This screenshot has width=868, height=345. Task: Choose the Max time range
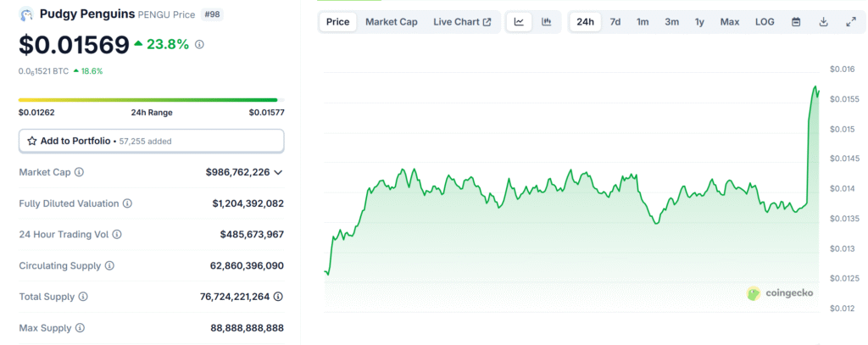tap(729, 22)
